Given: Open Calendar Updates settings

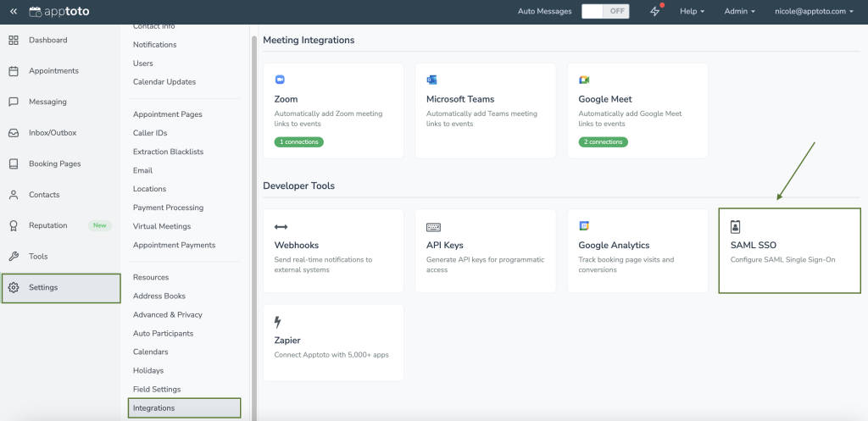Looking at the screenshot, I should click(164, 81).
